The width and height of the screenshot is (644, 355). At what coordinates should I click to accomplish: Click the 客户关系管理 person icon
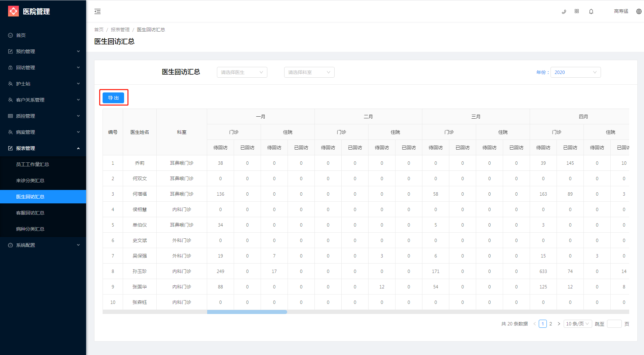click(10, 100)
